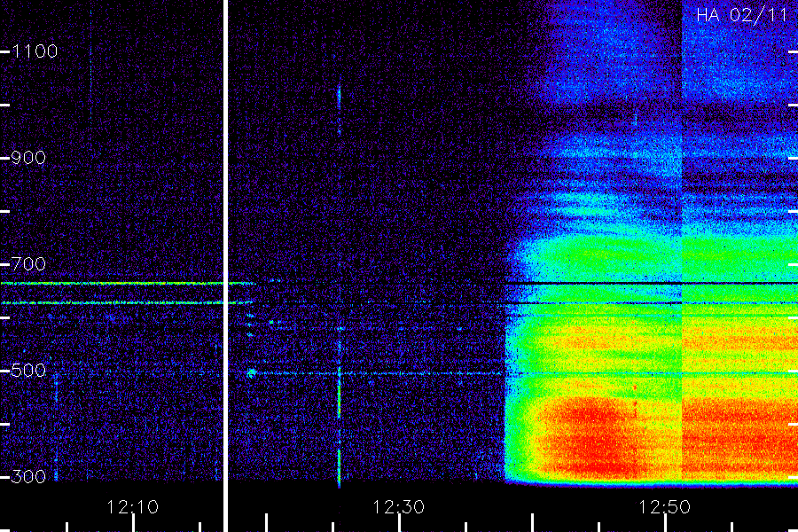Click the 12:10 time axis label

pos(133,507)
